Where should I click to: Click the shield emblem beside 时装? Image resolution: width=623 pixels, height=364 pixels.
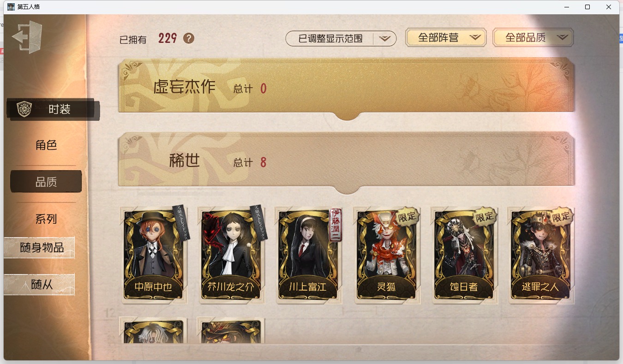coord(24,109)
